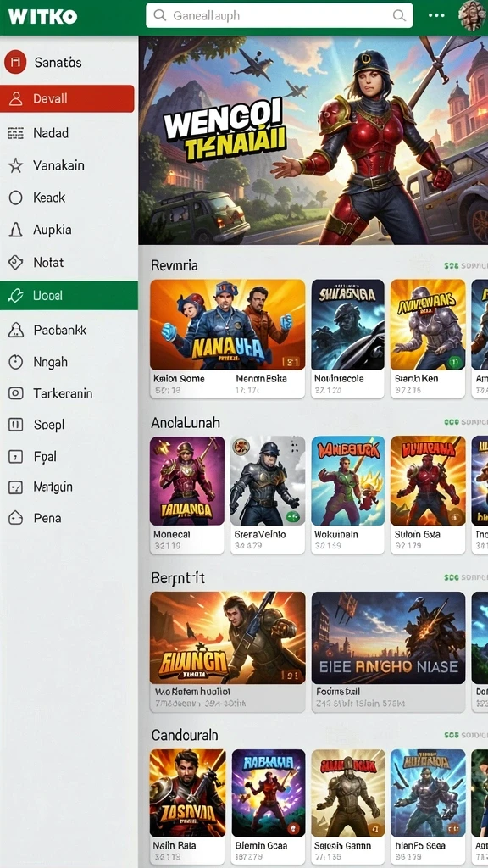Open the hlanF6 Scea game thumbnail
This screenshot has width=488, height=868.
(x=428, y=793)
